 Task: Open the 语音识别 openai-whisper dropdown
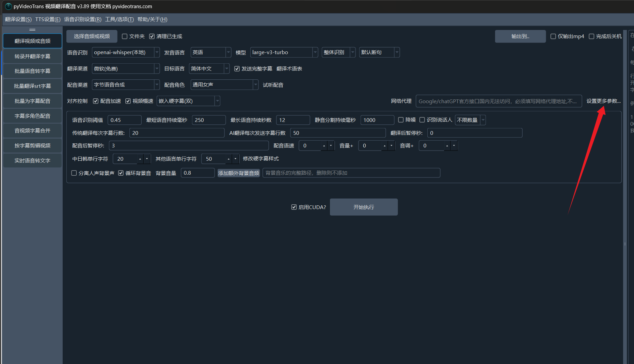(x=157, y=52)
